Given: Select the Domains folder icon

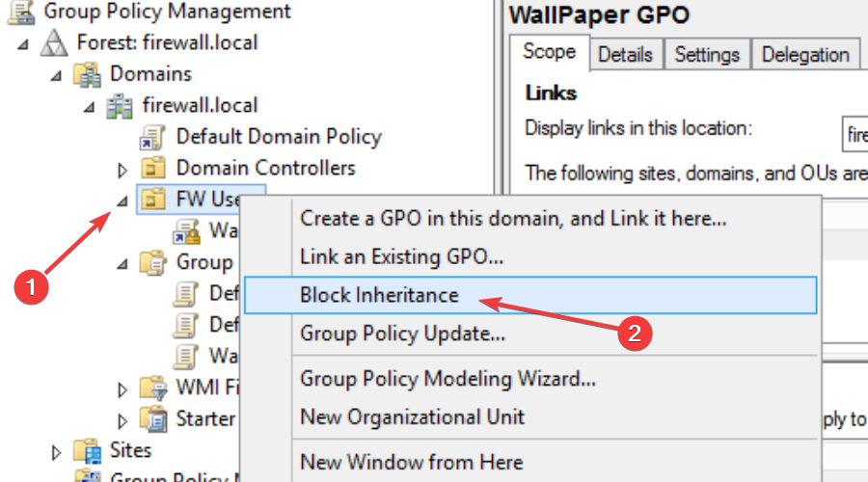Looking at the screenshot, I should pyautogui.click(x=92, y=74).
